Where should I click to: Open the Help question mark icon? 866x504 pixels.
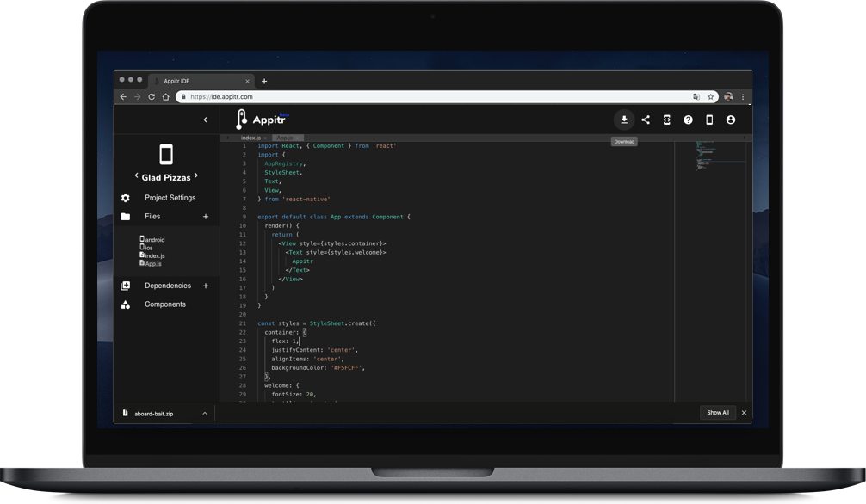pyautogui.click(x=688, y=120)
